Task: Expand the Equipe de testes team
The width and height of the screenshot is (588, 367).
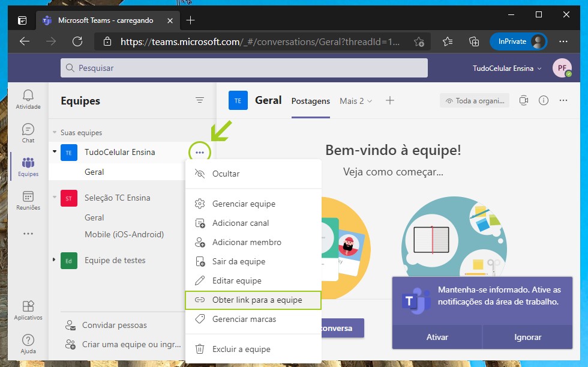Action: 55,260
